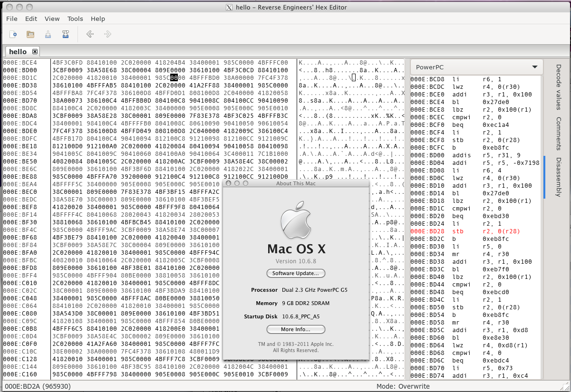Click hex offset 000E:BD70
This screenshot has width=571, height=392.
pos(20,101)
